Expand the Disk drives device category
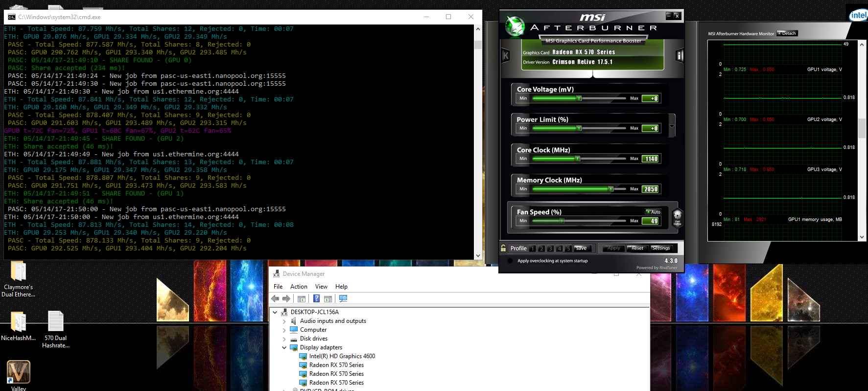Image resolution: width=868 pixels, height=391 pixels. (284, 339)
